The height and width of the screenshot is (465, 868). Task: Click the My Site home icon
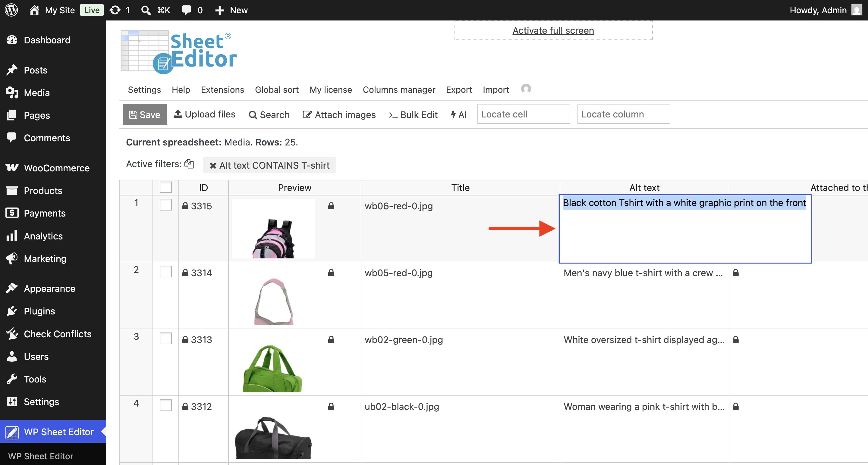pos(34,10)
